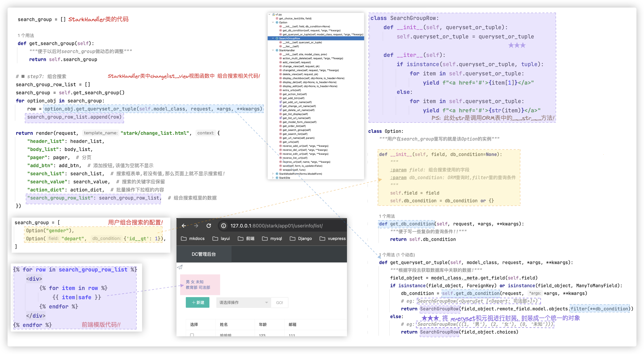
Task: Click the paper plane icon below header
Action: click(x=180, y=267)
